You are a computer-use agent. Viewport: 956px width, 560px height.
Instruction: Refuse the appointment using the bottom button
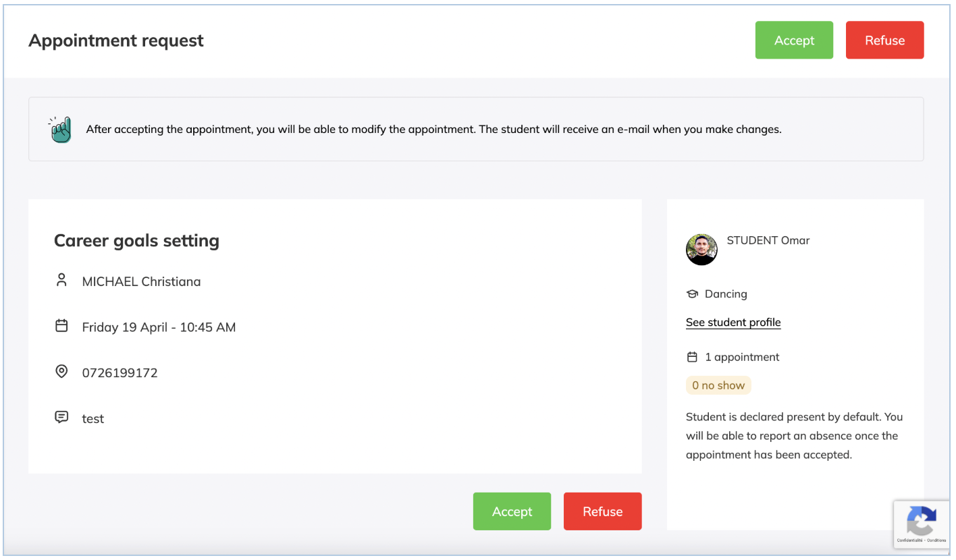coord(602,511)
